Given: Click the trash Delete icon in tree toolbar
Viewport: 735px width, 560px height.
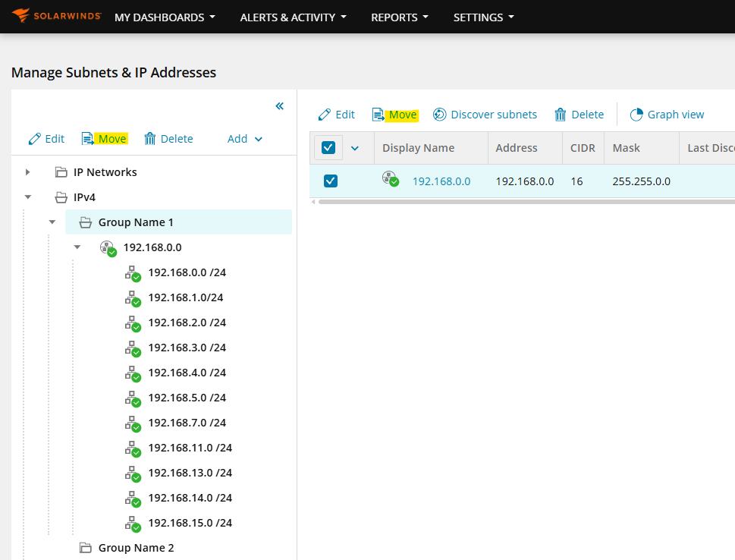Looking at the screenshot, I should point(149,139).
